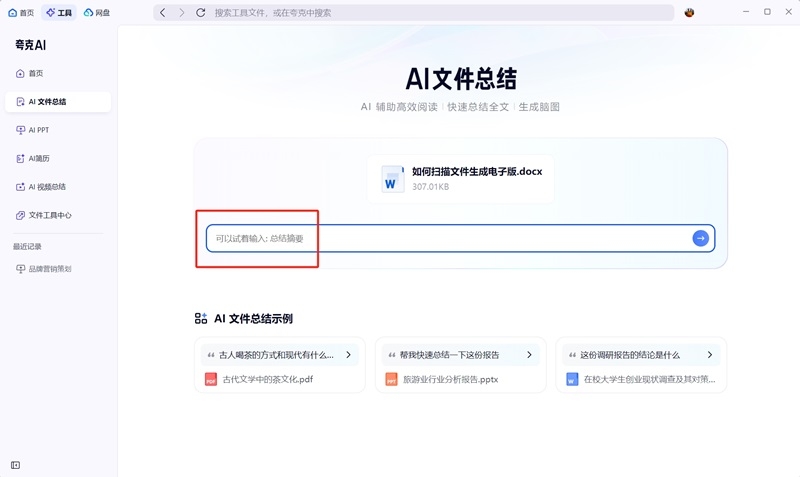This screenshot has height=477, width=800.
Task: Expand chevron on the 这份调研报告 example card
Action: click(710, 355)
